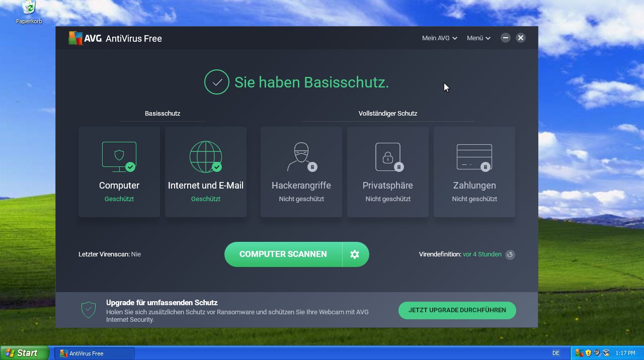The width and height of the screenshot is (644, 360).
Task: Expand the Mein AVG dropdown
Action: tap(439, 38)
